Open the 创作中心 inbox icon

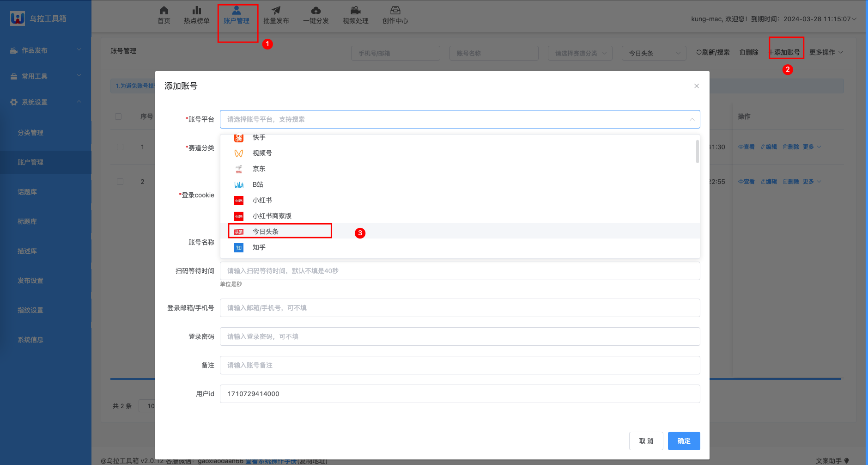pos(395,10)
